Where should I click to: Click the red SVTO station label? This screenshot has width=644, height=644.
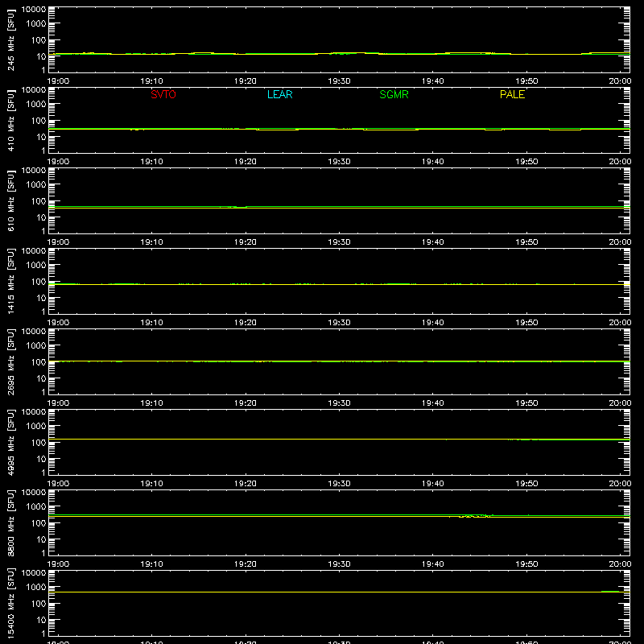163,94
